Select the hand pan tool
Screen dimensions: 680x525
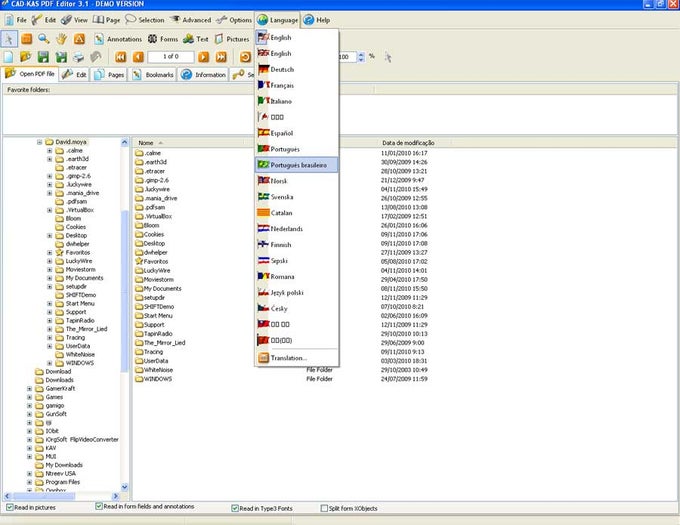point(61,39)
